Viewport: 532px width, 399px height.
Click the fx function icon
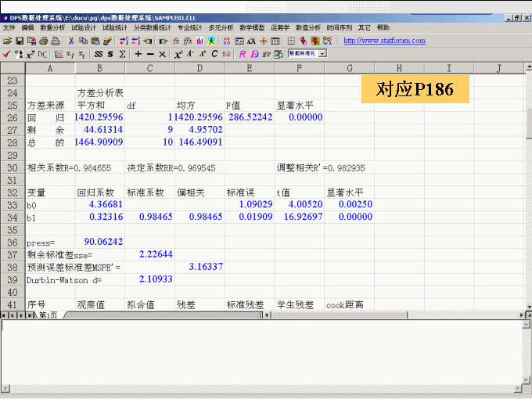point(176,41)
